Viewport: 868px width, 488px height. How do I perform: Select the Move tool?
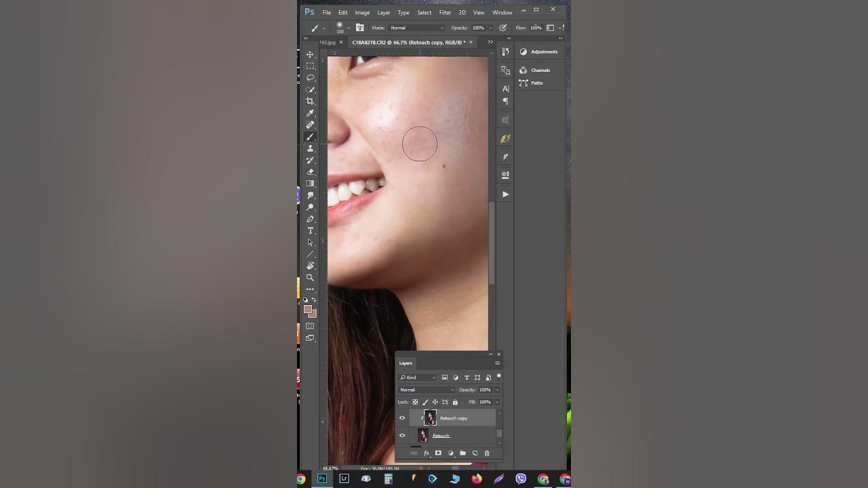tap(311, 54)
